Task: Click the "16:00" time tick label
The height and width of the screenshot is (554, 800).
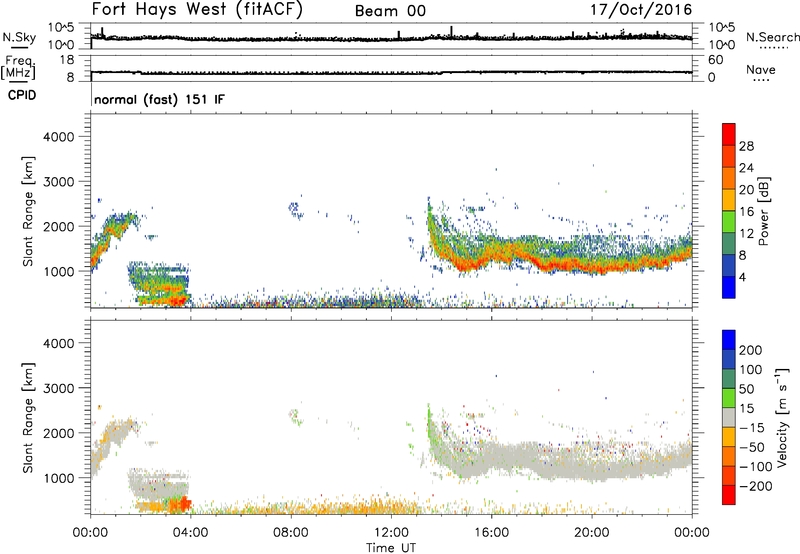Action: [491, 533]
